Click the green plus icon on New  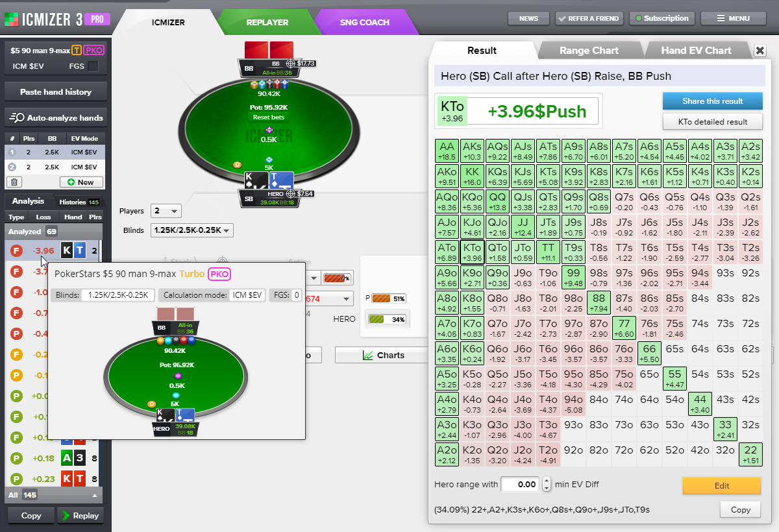click(x=70, y=182)
